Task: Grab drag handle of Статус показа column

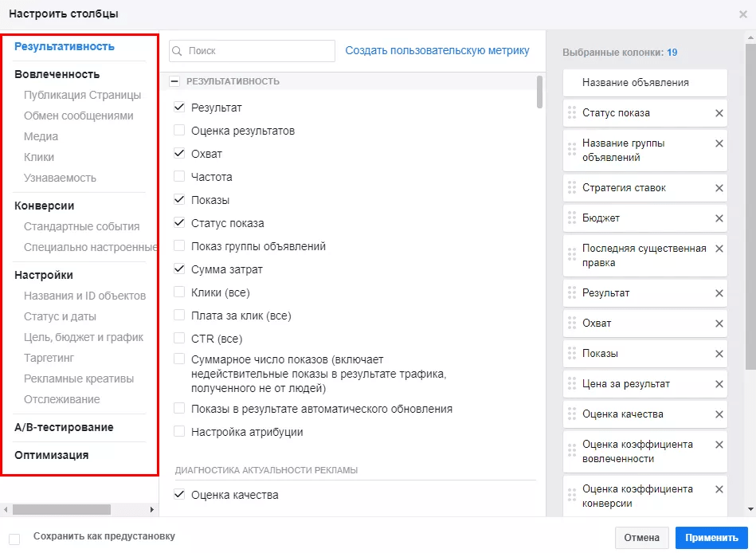Action: [x=572, y=113]
